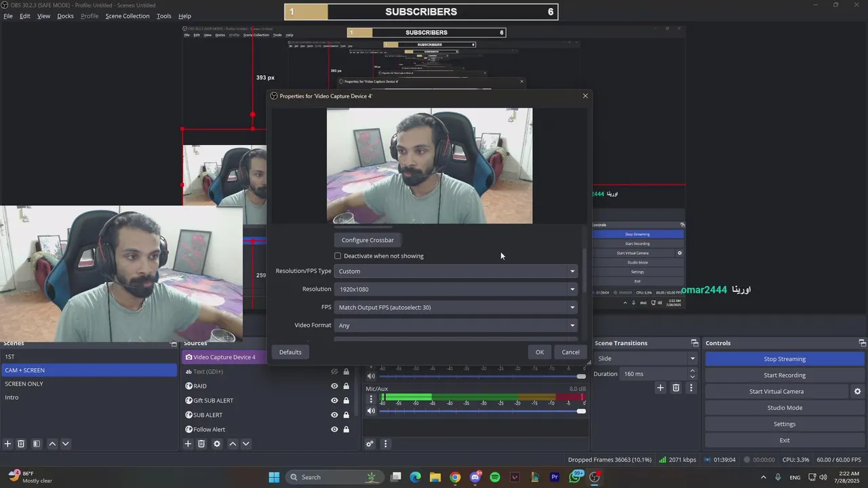Open the FPS Match Output dropdown

tap(456, 307)
